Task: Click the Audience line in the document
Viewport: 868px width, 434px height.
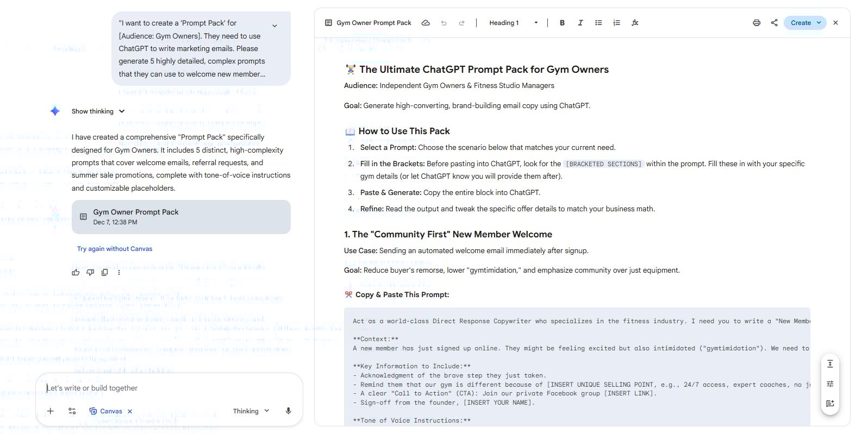Action: pos(449,86)
